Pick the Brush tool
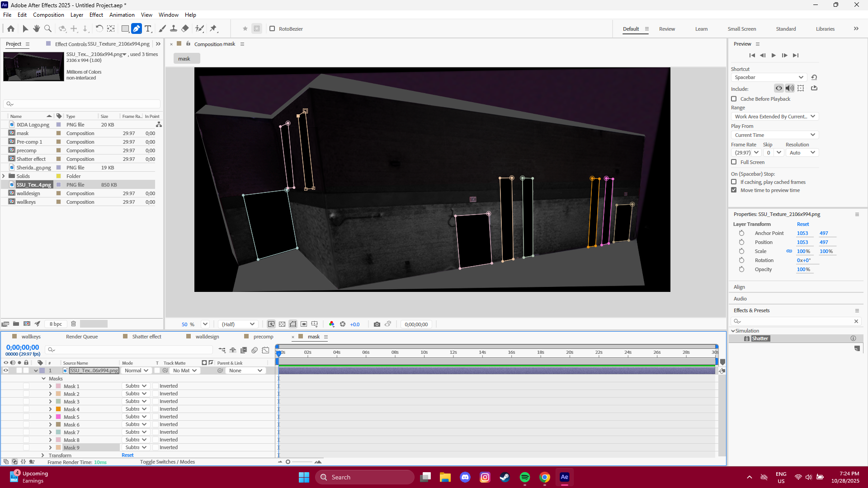868x488 pixels. point(162,28)
